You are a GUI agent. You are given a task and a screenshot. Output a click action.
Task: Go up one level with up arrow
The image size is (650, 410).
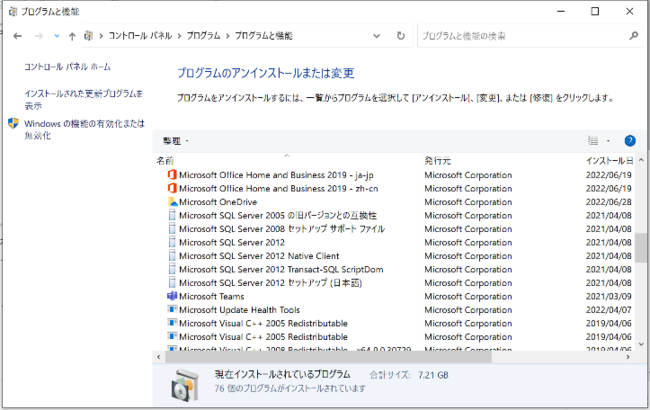(72, 36)
